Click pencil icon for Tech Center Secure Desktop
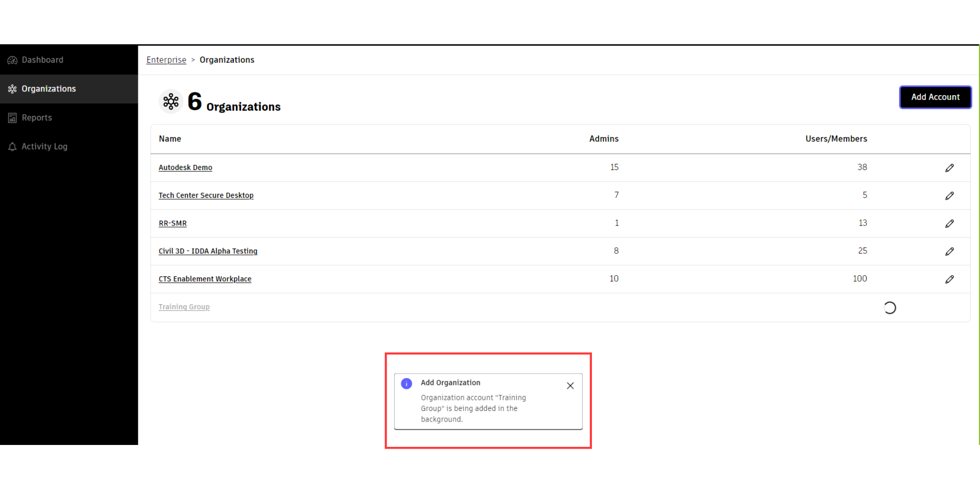The image size is (980, 489). pyautogui.click(x=949, y=195)
